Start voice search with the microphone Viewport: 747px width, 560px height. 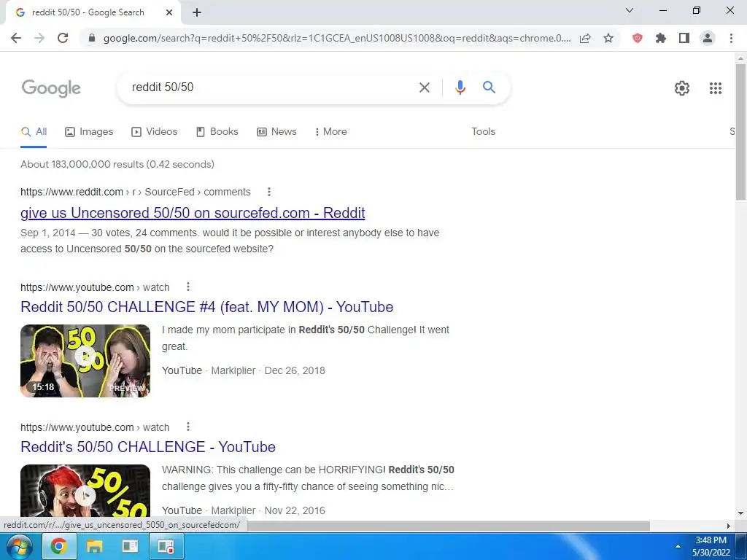pos(460,87)
